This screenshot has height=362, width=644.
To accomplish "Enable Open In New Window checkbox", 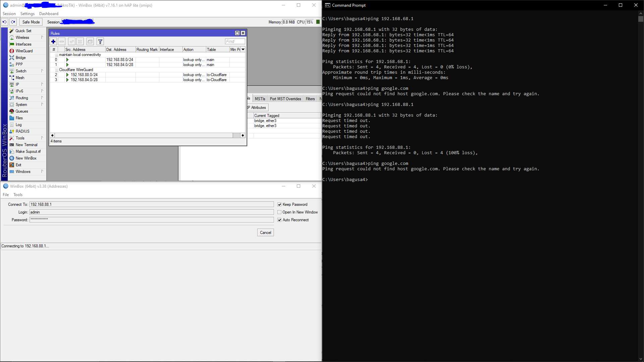I will [279, 212].
